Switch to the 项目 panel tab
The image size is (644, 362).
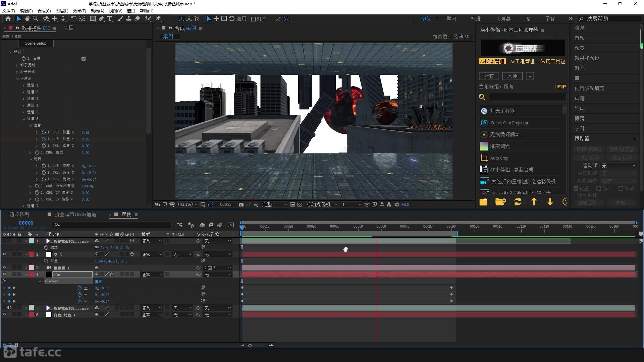(69, 28)
